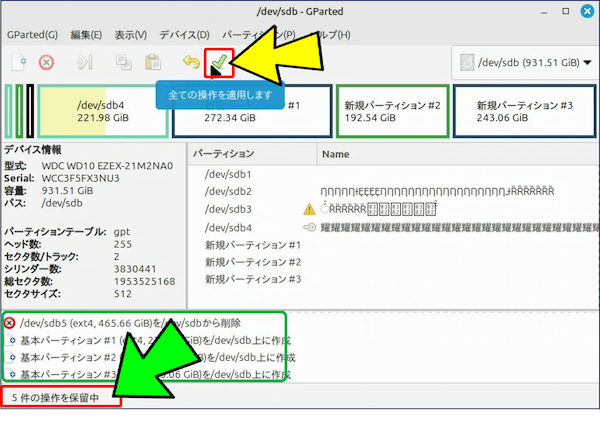Image resolution: width=600 pixels, height=429 pixels.
Task: Open the 編集(E) menu
Action: coord(87,34)
